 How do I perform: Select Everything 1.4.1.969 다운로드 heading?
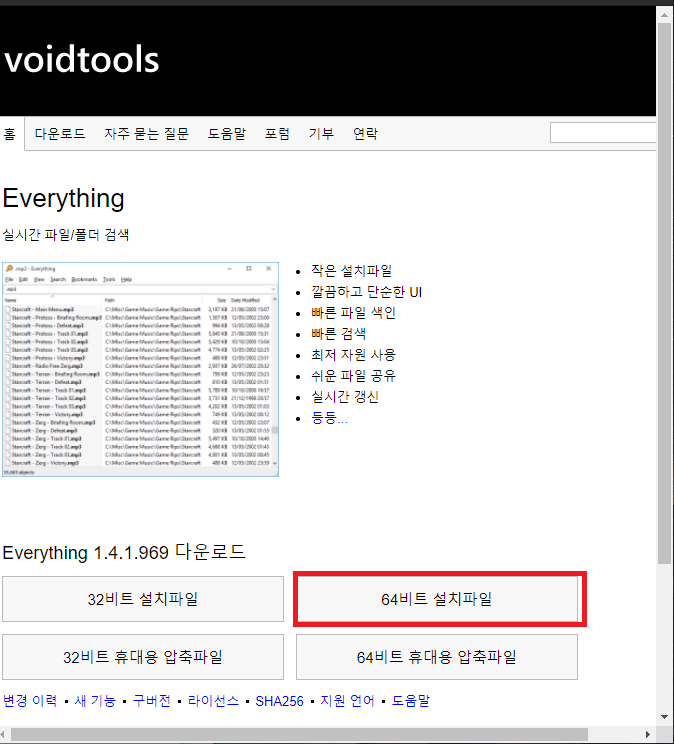tap(124, 552)
